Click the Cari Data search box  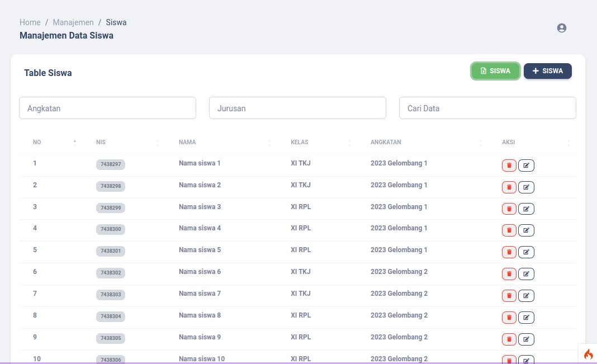(x=487, y=108)
